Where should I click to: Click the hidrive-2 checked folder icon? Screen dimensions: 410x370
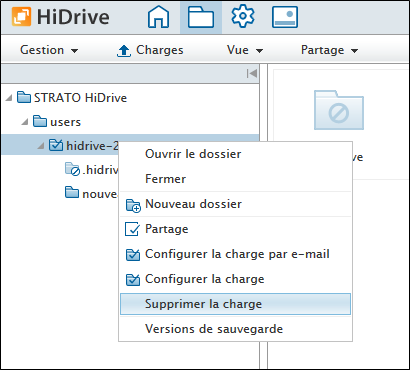click(x=56, y=145)
